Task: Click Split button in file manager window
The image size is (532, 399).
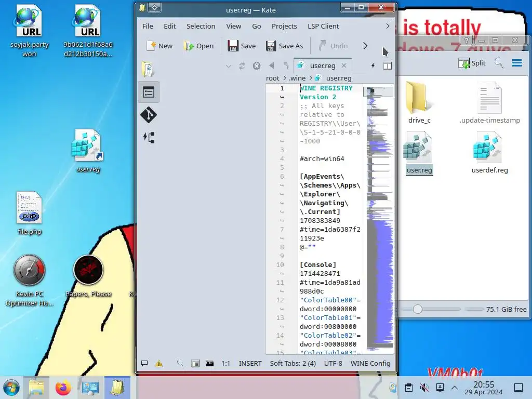Action: tap(472, 63)
